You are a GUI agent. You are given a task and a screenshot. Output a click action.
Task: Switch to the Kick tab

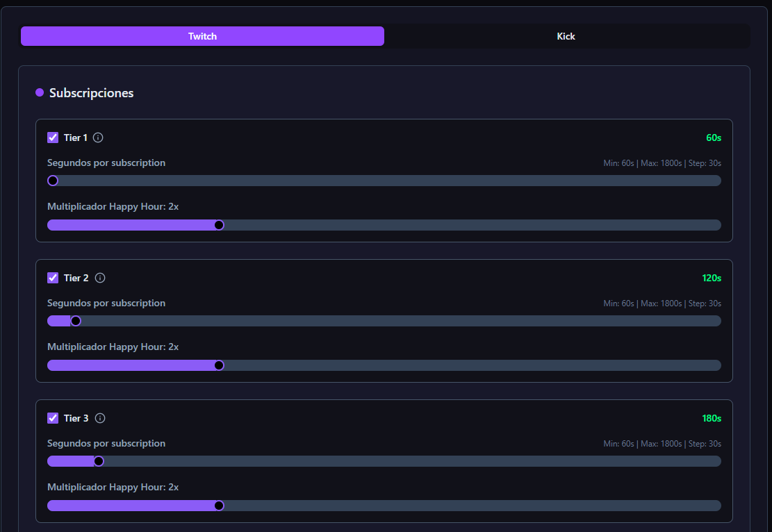[x=566, y=36]
